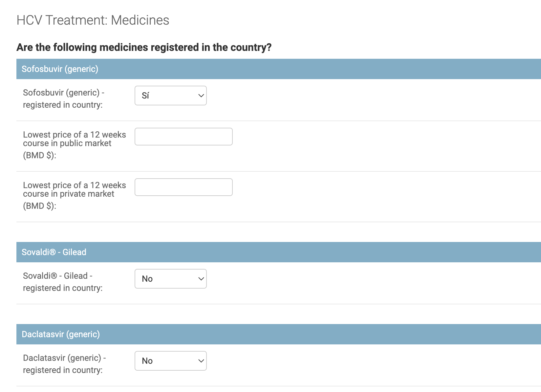Focus the private market lowest price field

(x=184, y=187)
